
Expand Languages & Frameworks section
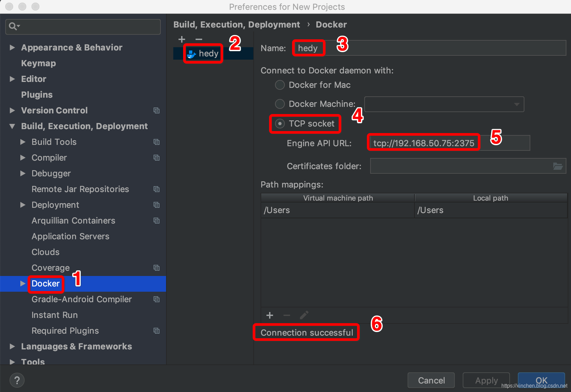(12, 346)
